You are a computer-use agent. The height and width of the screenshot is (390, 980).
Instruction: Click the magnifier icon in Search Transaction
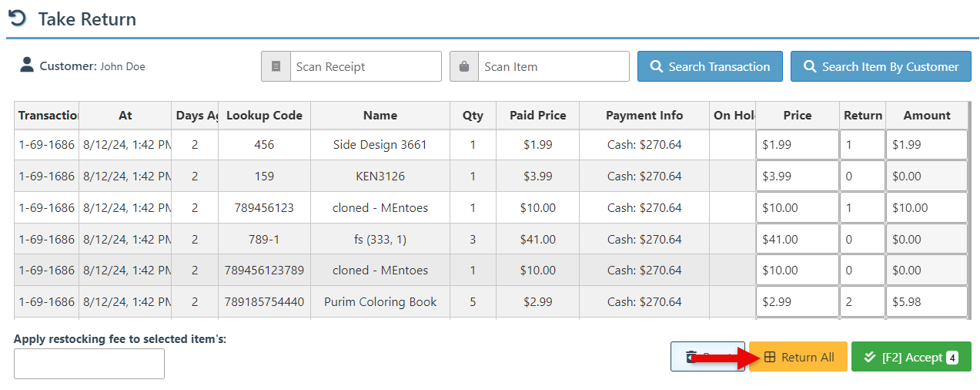[x=657, y=67]
